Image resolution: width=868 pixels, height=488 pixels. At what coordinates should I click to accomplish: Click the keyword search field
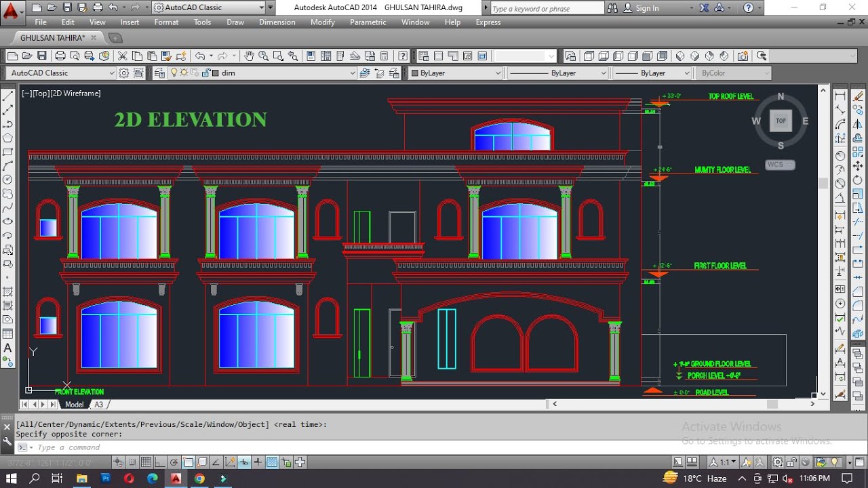(x=546, y=8)
